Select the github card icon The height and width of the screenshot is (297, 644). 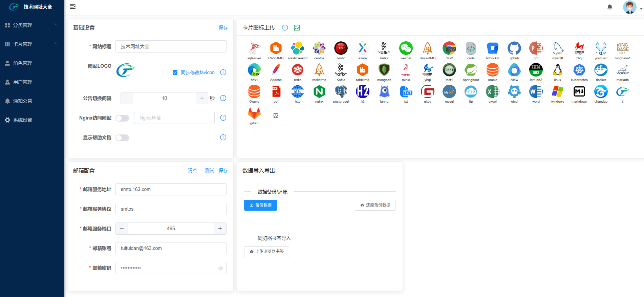(x=514, y=49)
